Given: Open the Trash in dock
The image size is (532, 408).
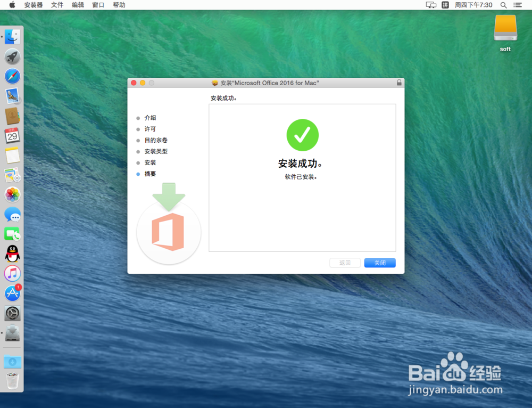Looking at the screenshot, I should [13, 381].
